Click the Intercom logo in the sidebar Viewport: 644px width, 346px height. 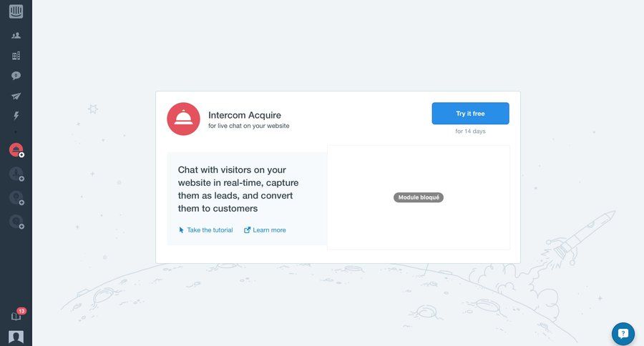16,11
